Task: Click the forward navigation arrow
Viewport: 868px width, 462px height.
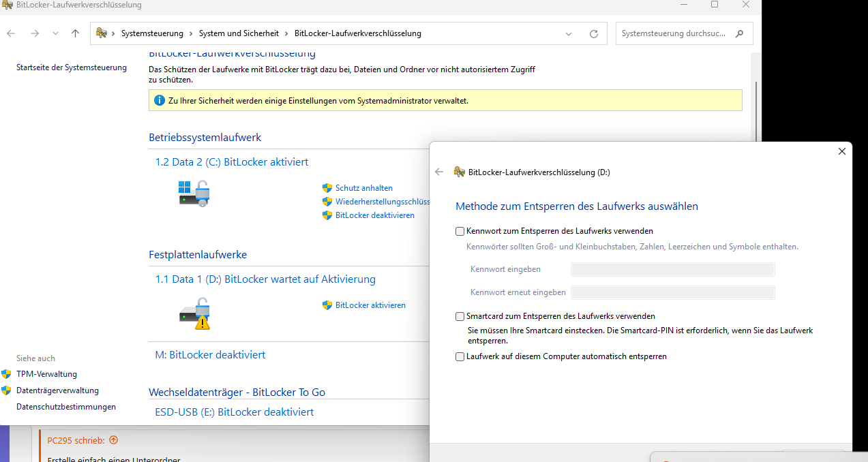Action: pos(34,33)
